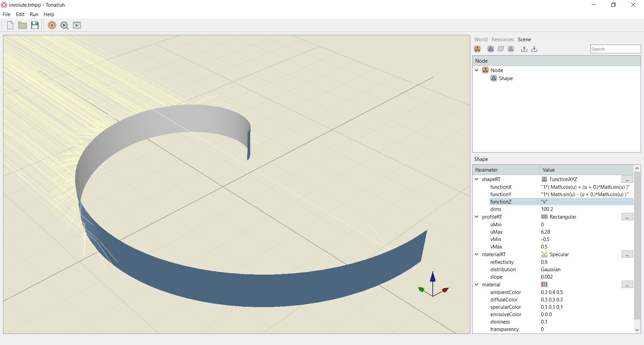This screenshot has height=345, width=644.
Task: Click the vMax value 0.5
Action: 544,246
